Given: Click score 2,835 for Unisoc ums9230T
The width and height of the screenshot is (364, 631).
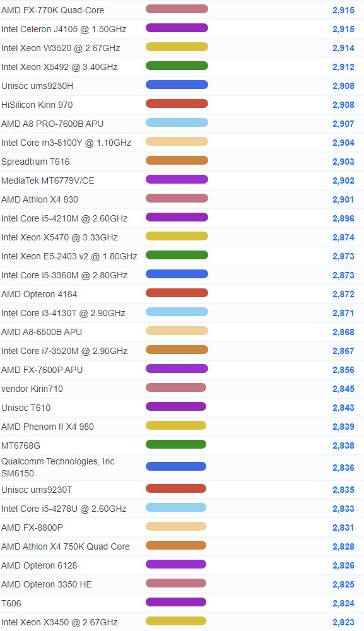Looking at the screenshot, I should click(x=343, y=490).
